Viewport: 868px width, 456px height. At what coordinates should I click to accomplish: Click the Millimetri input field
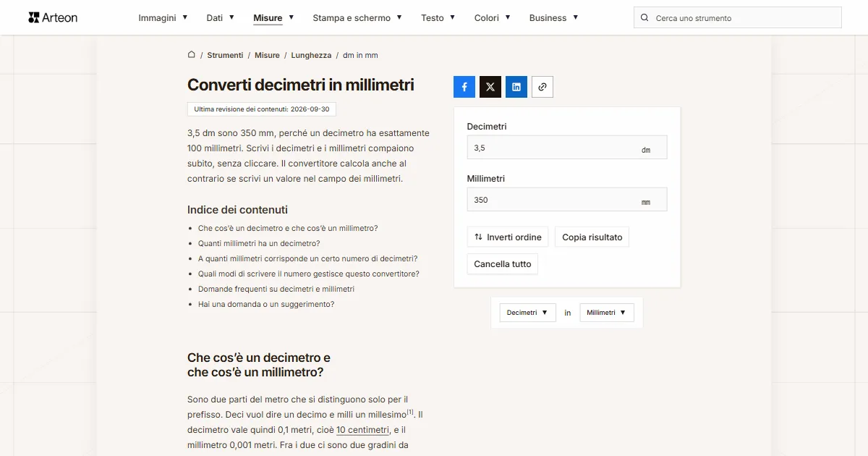click(x=567, y=200)
